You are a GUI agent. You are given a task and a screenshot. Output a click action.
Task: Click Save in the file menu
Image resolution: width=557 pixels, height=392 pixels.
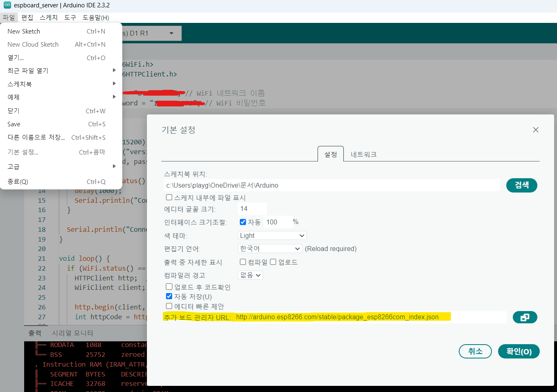coord(61,124)
